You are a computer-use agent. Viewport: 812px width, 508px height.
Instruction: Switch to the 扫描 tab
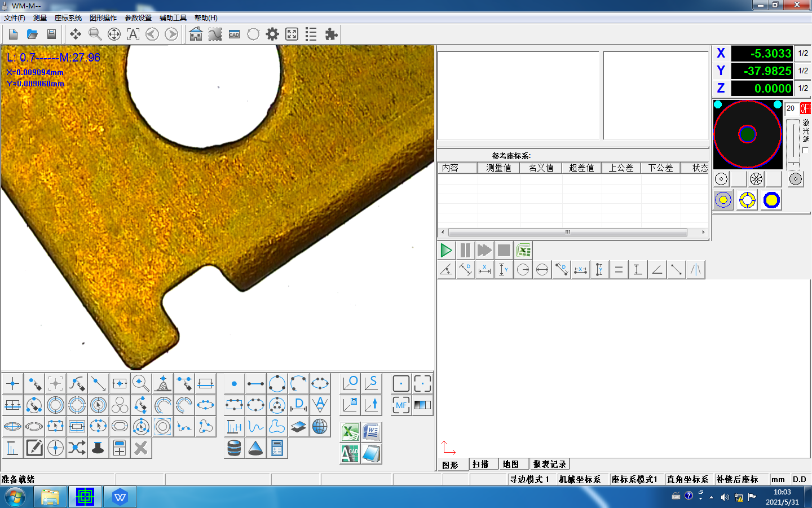pos(480,464)
